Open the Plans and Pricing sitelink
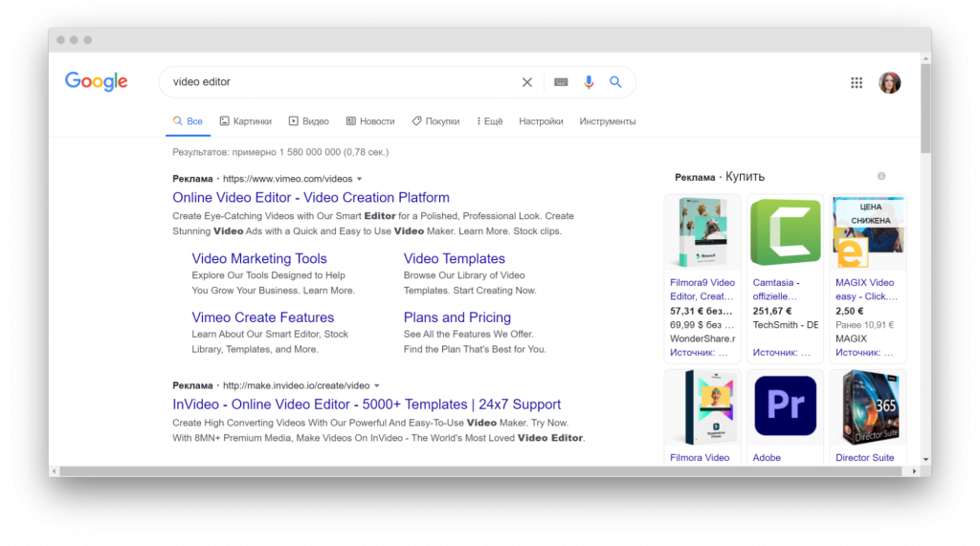 (x=457, y=317)
